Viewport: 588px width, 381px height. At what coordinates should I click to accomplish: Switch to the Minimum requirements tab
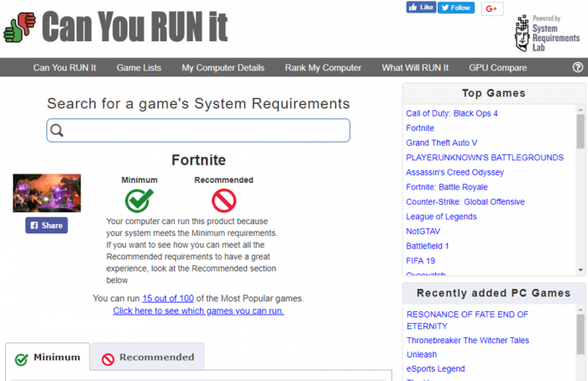point(48,357)
